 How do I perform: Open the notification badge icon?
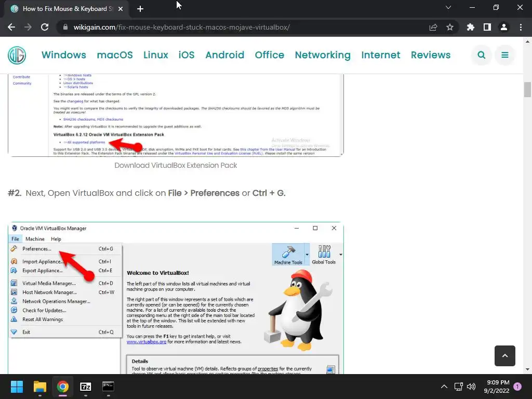517,387
